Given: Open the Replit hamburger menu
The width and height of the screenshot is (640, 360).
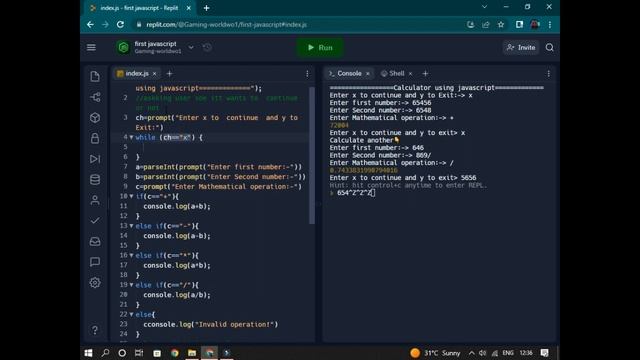Looking at the screenshot, I should (91, 47).
